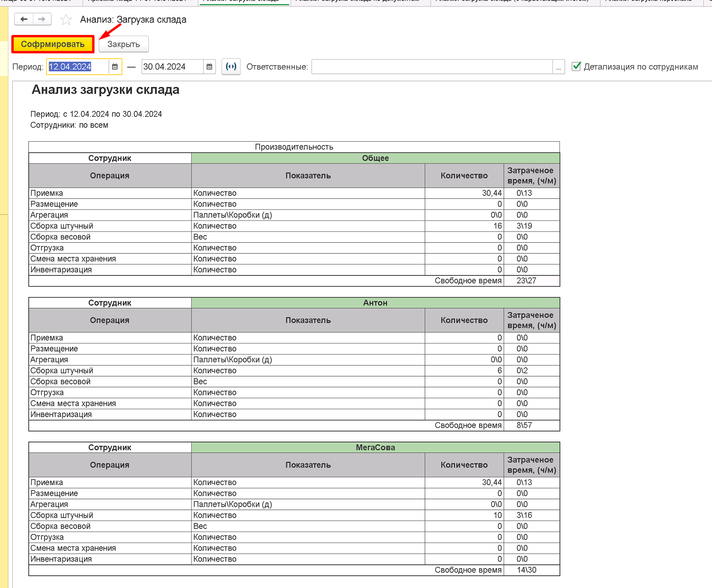This screenshot has width=712, height=588.
Task: Click the Сформировать button
Action: tap(53, 44)
